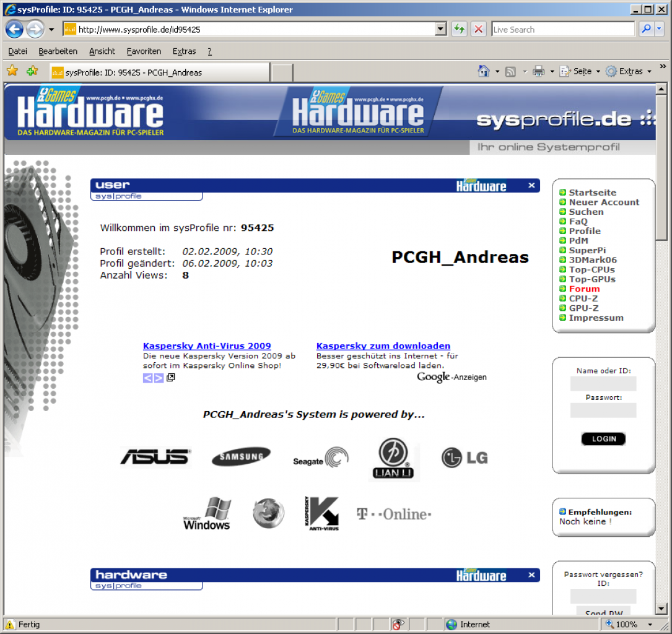Screen dimensions: 672x634
Task: Focus the Live Search input box
Action: (563, 30)
